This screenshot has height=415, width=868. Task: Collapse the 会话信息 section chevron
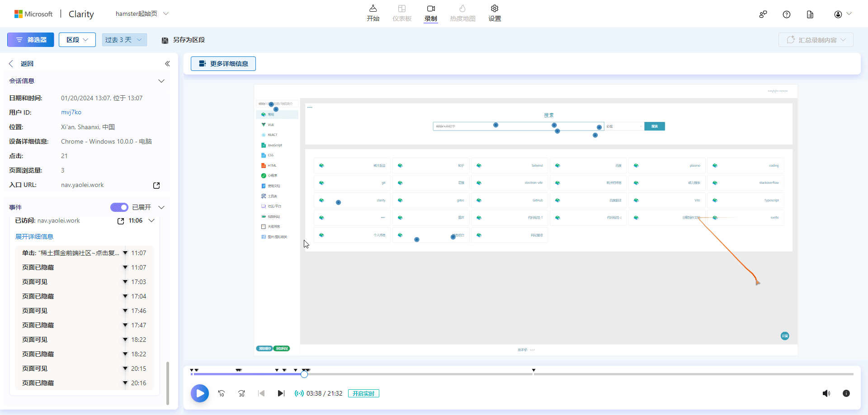161,81
